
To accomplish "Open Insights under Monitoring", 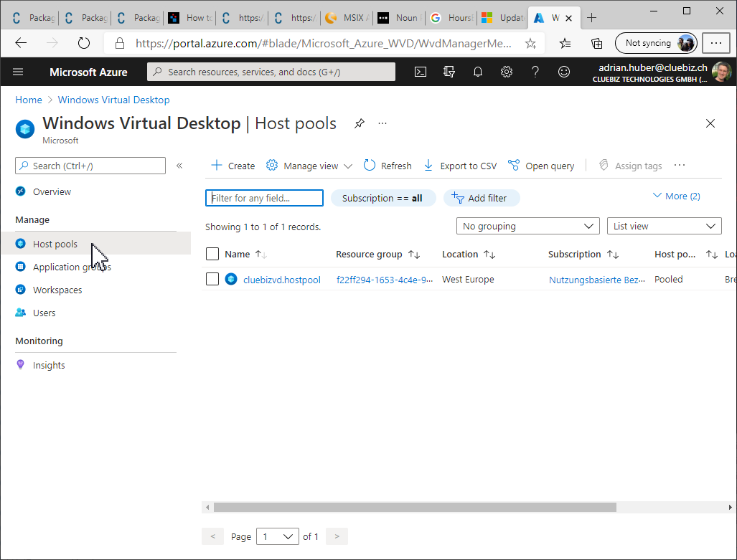I will point(49,365).
